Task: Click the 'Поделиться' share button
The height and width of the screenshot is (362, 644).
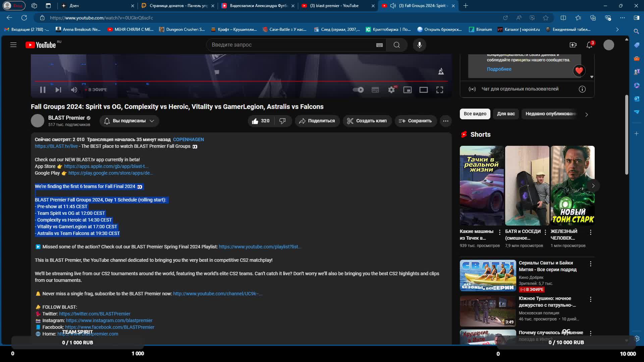Action: pyautogui.click(x=317, y=121)
